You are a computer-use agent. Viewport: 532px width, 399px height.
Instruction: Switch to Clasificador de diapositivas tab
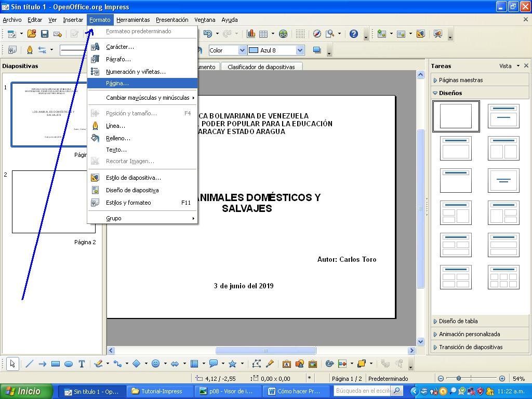coord(261,67)
